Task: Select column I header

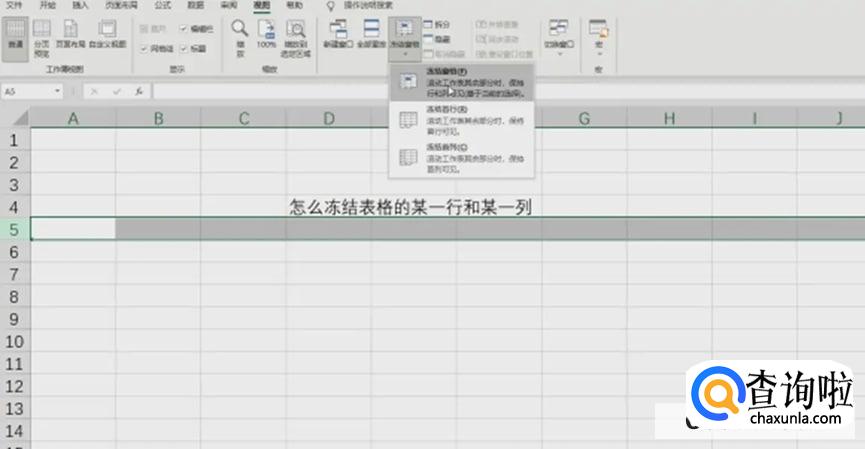Action: (754, 118)
